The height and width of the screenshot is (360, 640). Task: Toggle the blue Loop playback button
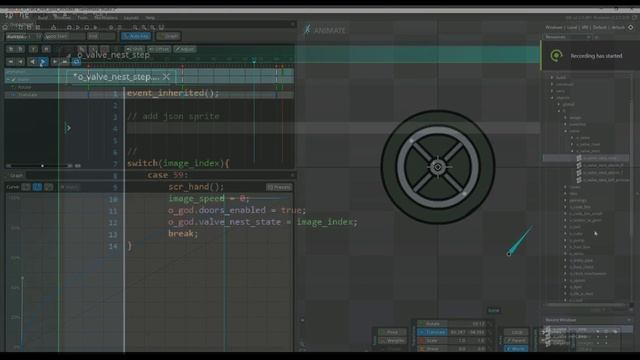click(76, 62)
